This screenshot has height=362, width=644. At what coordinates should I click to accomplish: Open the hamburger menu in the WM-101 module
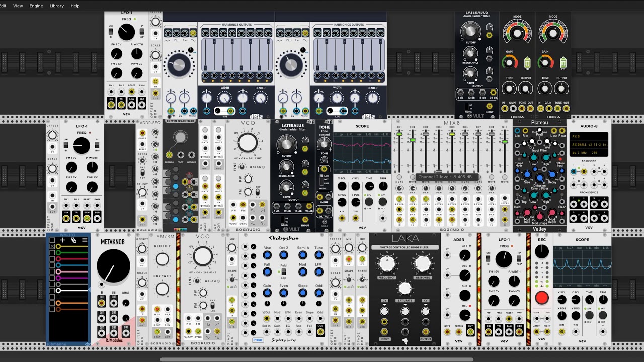click(x=85, y=240)
